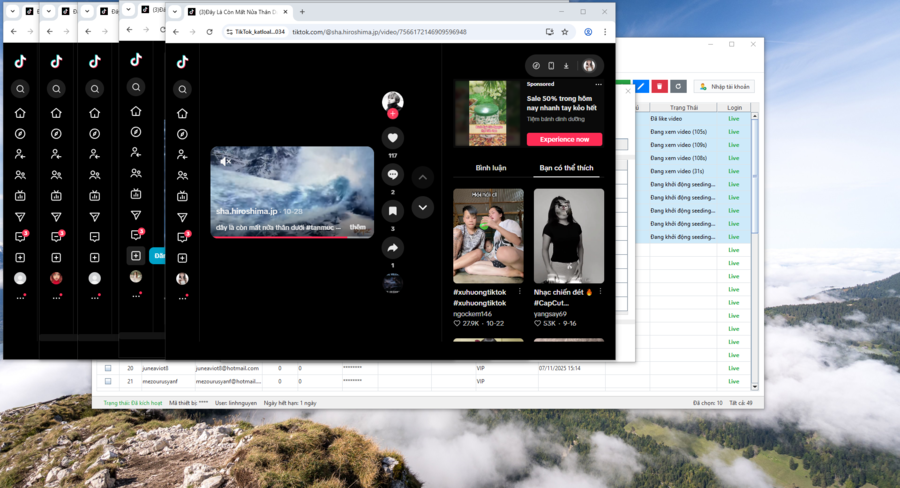
Task: Click the video progress bar
Action: coord(292,237)
